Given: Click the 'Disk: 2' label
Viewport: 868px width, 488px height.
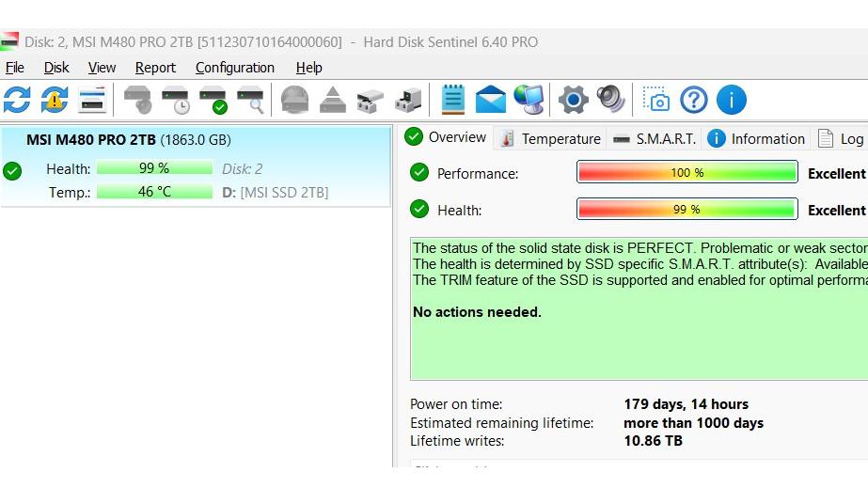Looking at the screenshot, I should pyautogui.click(x=243, y=168).
